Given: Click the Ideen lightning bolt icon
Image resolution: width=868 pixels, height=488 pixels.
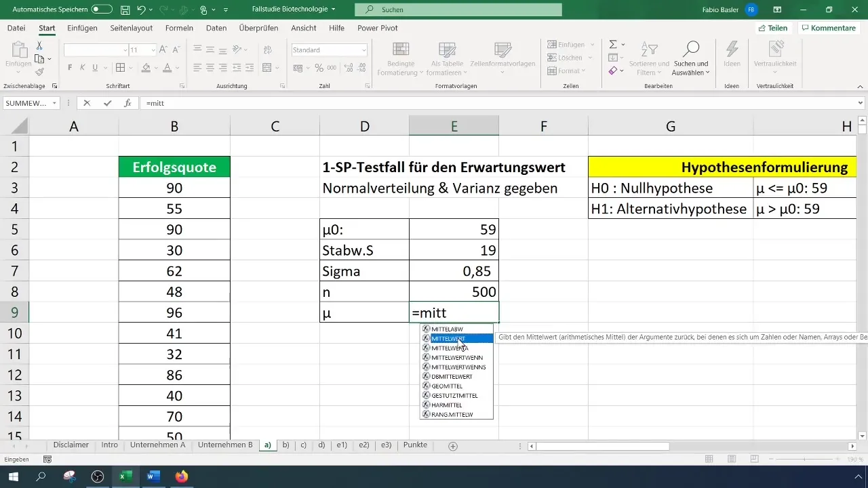Looking at the screenshot, I should point(732,49).
